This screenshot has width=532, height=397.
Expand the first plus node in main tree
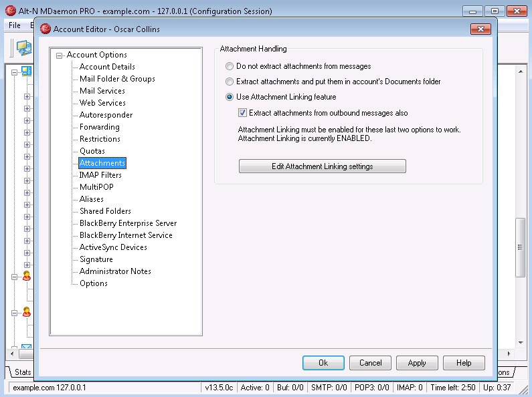(27, 96)
